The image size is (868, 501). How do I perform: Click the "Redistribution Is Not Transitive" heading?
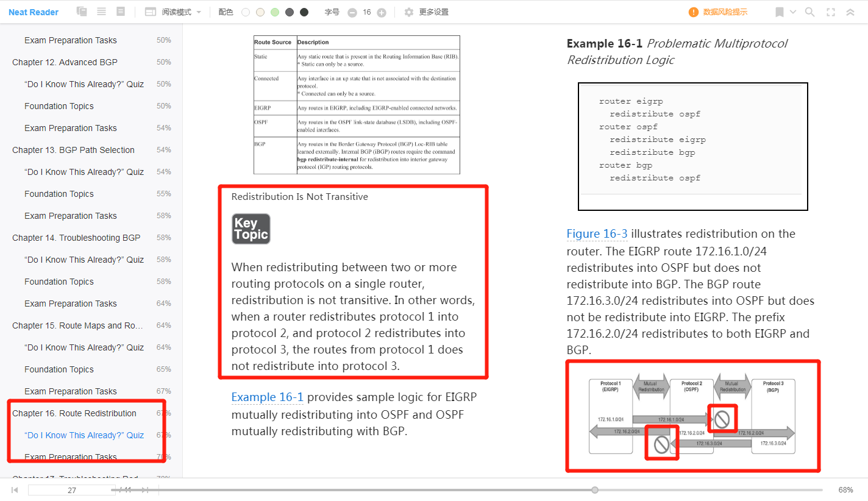300,197
